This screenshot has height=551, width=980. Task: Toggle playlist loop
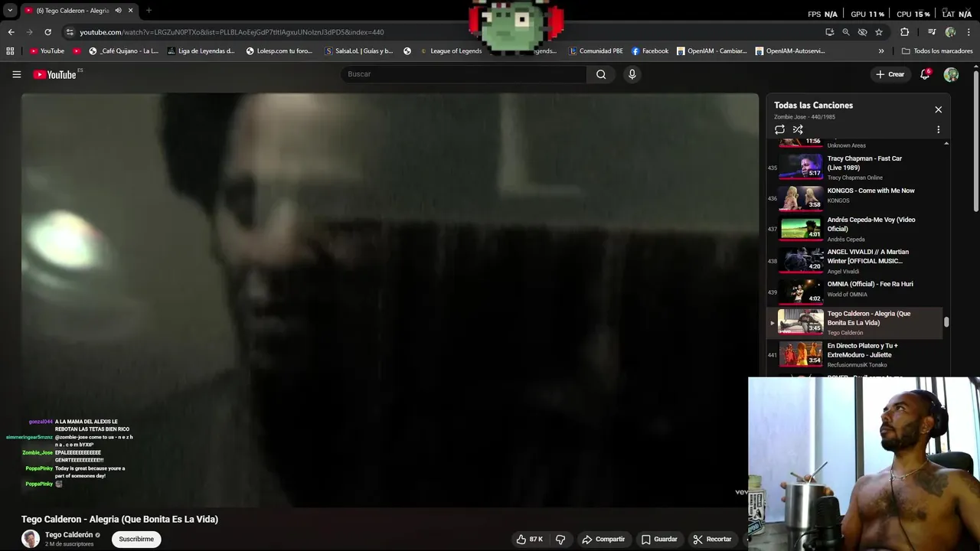coord(779,129)
